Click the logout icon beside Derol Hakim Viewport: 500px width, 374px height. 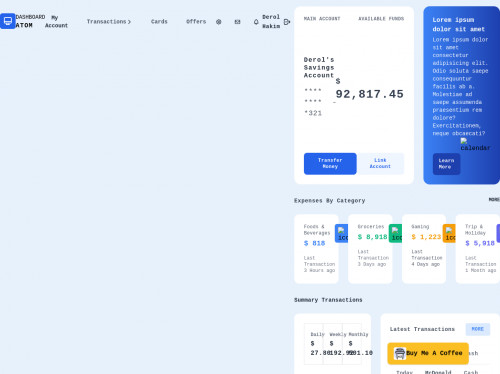point(287,22)
